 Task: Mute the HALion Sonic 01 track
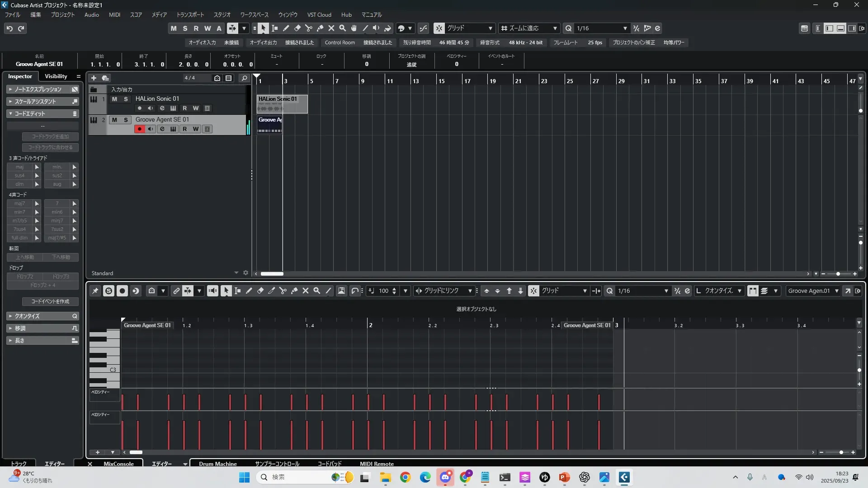coord(114,99)
